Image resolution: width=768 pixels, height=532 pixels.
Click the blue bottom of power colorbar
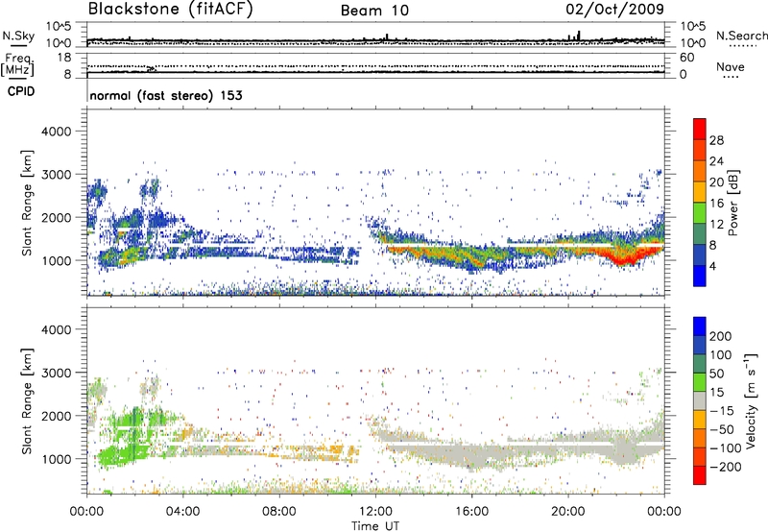(x=700, y=276)
